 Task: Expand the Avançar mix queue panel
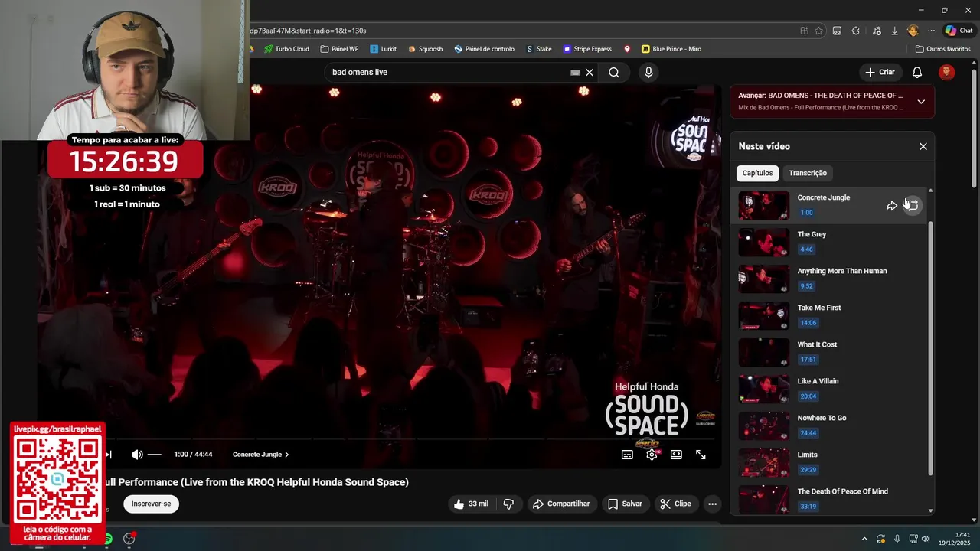coord(921,102)
